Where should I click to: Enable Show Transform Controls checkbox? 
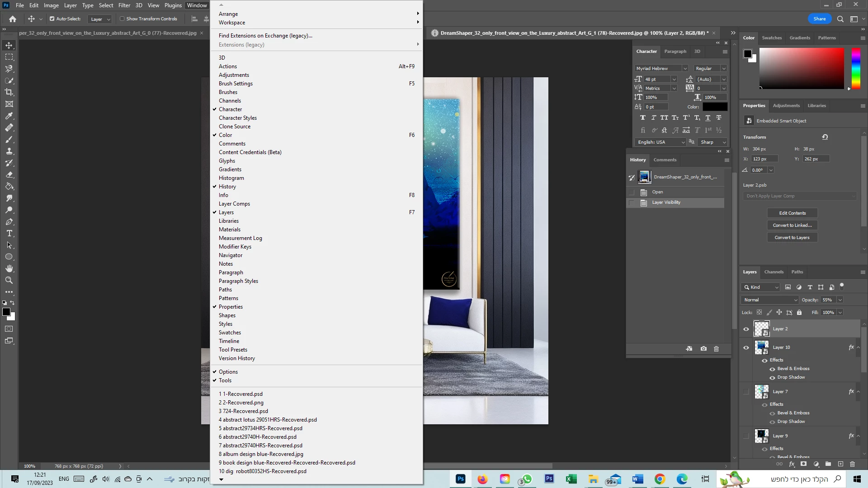pyautogui.click(x=122, y=19)
